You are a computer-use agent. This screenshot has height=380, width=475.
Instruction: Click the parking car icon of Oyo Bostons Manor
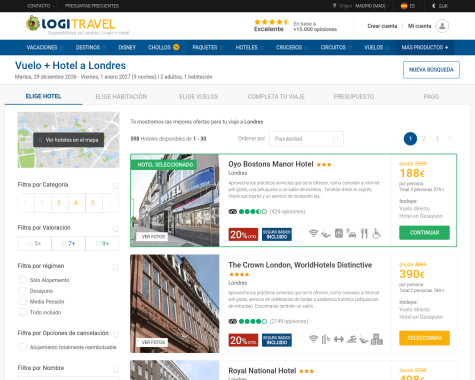coord(351,233)
